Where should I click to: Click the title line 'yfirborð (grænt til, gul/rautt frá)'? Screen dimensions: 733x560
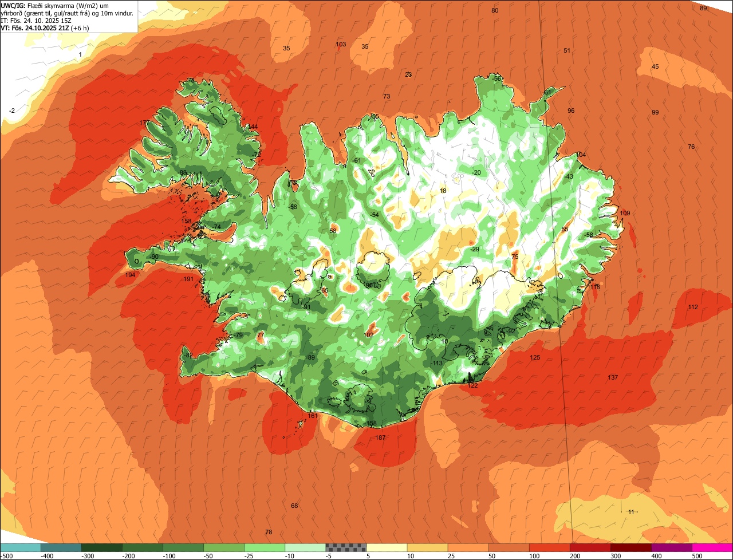click(46, 13)
